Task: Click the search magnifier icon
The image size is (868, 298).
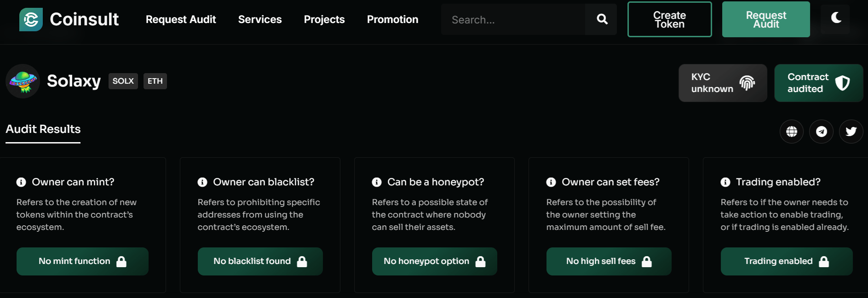Action: click(602, 19)
